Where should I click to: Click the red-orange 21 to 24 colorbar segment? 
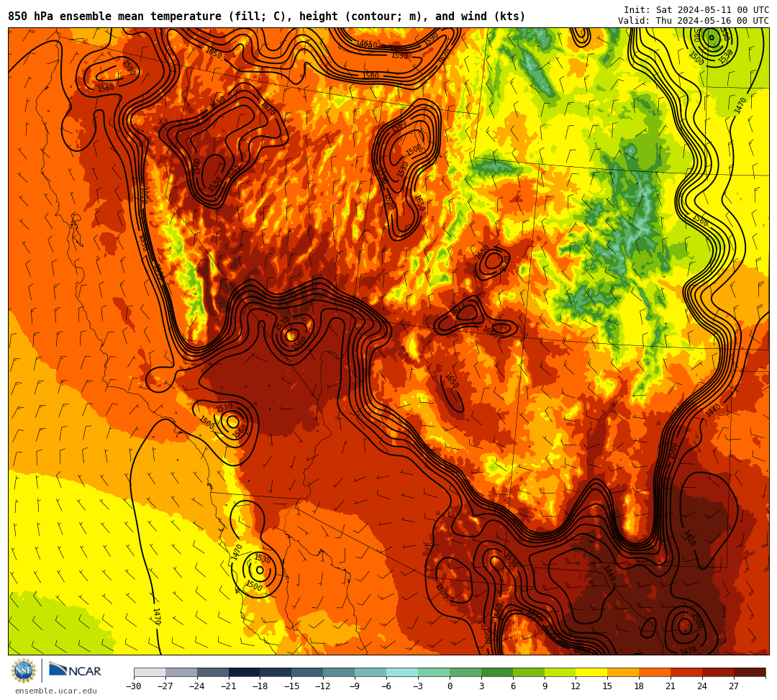click(x=686, y=672)
